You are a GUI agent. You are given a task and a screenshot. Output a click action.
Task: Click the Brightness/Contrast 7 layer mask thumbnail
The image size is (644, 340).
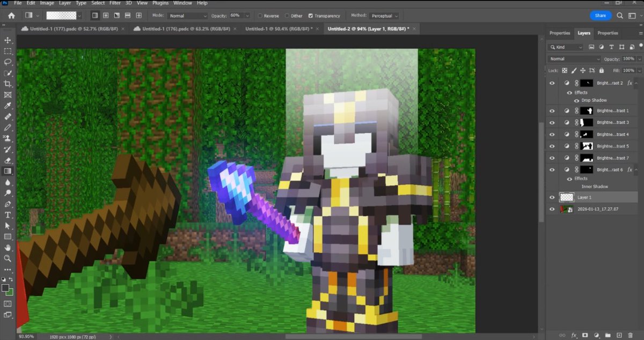[x=587, y=158]
